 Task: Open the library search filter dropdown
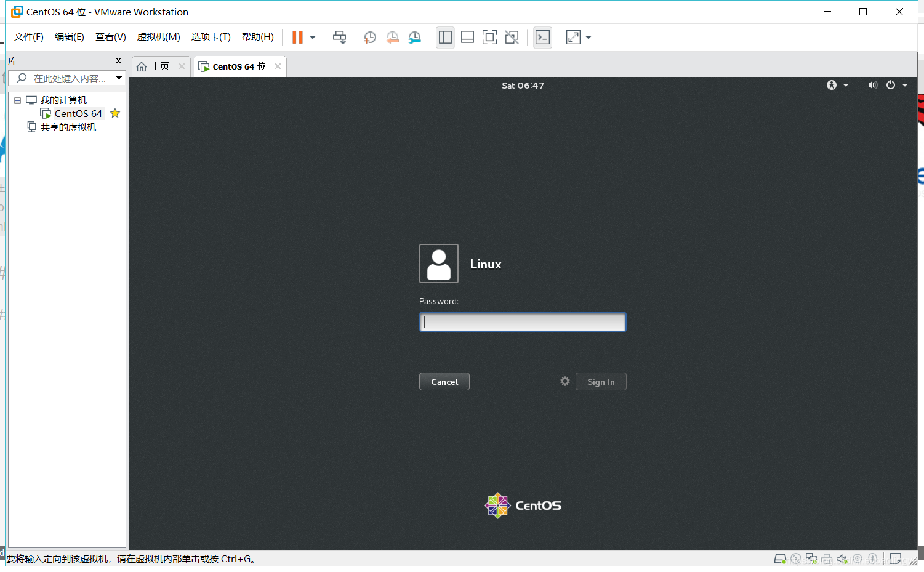click(119, 78)
